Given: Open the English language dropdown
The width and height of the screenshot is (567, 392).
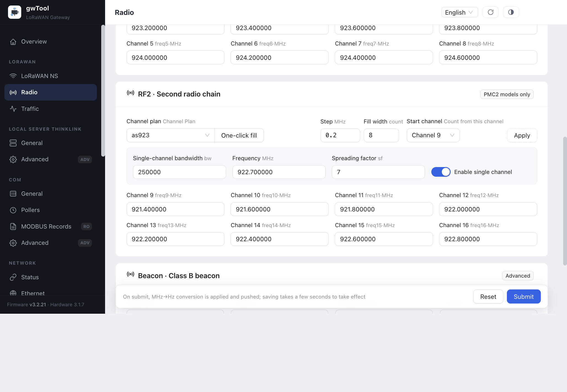Looking at the screenshot, I should pyautogui.click(x=459, y=12).
